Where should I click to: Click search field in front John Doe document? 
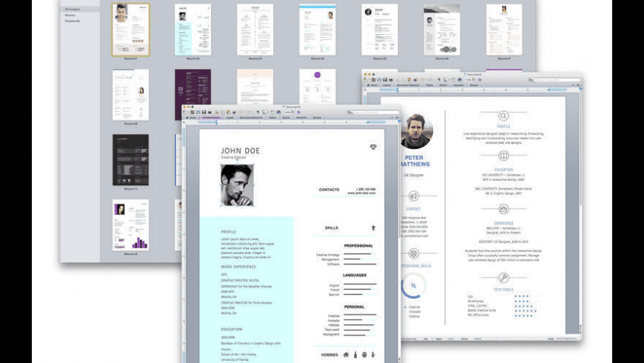coord(376,112)
